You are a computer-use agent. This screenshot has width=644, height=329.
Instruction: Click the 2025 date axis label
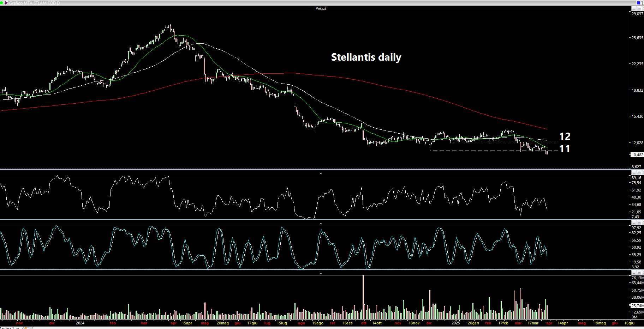click(x=456, y=323)
